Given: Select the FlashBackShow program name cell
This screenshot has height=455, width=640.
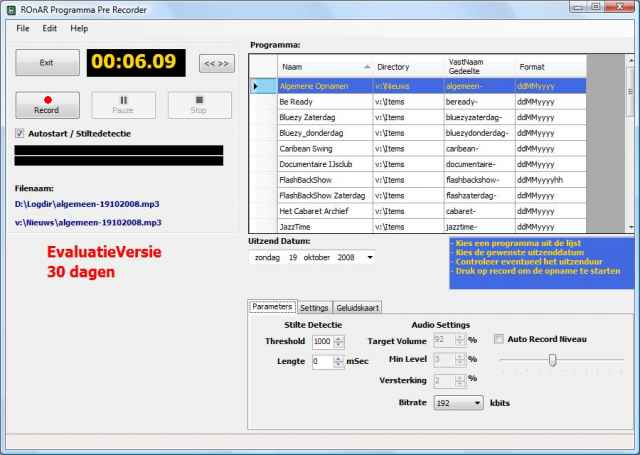Looking at the screenshot, I should [x=325, y=180].
